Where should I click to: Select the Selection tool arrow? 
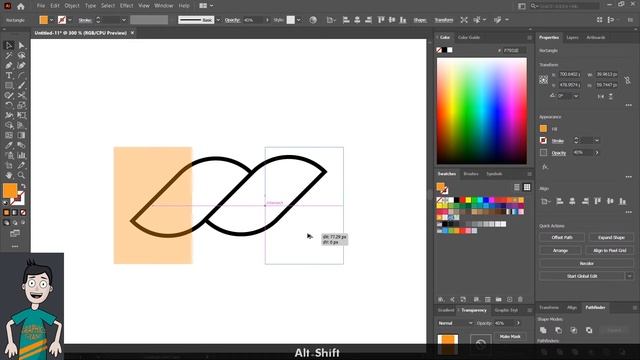pos(9,45)
